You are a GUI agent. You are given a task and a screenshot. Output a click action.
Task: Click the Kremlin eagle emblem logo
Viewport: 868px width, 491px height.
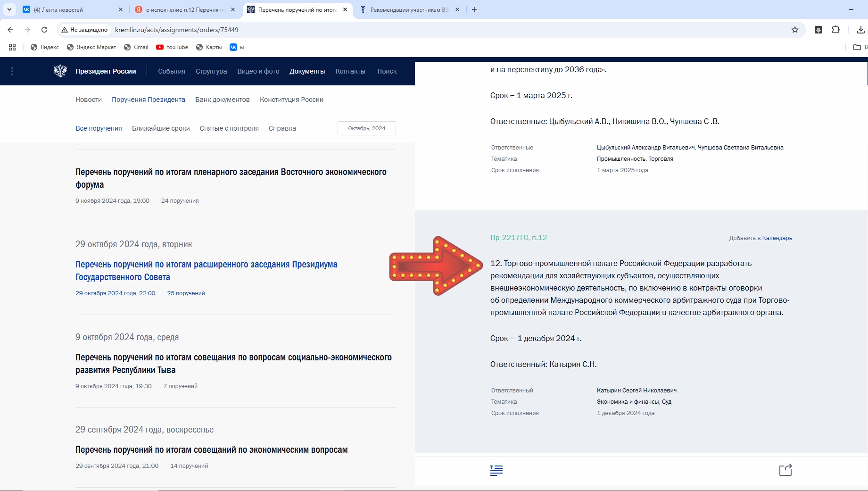60,71
